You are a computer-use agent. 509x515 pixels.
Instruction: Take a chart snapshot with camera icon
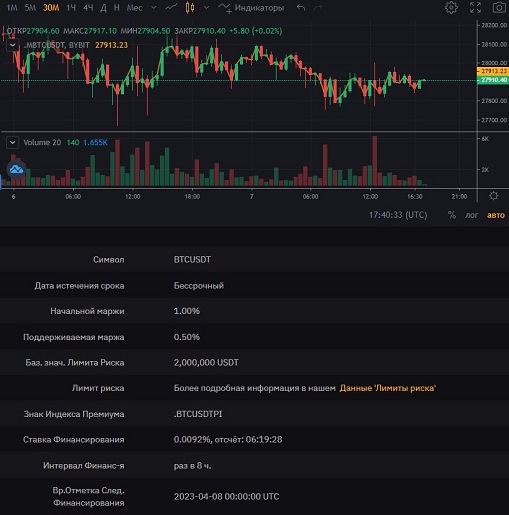click(499, 7)
